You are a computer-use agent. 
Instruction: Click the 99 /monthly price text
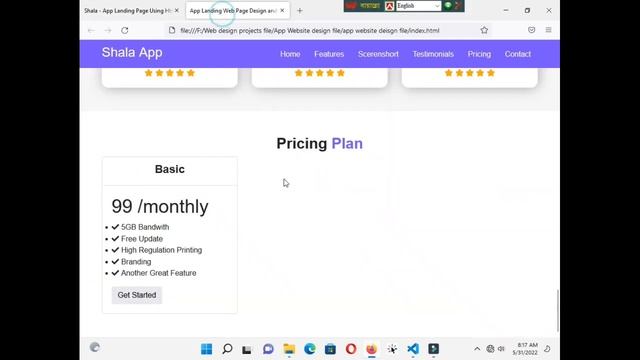tap(160, 207)
